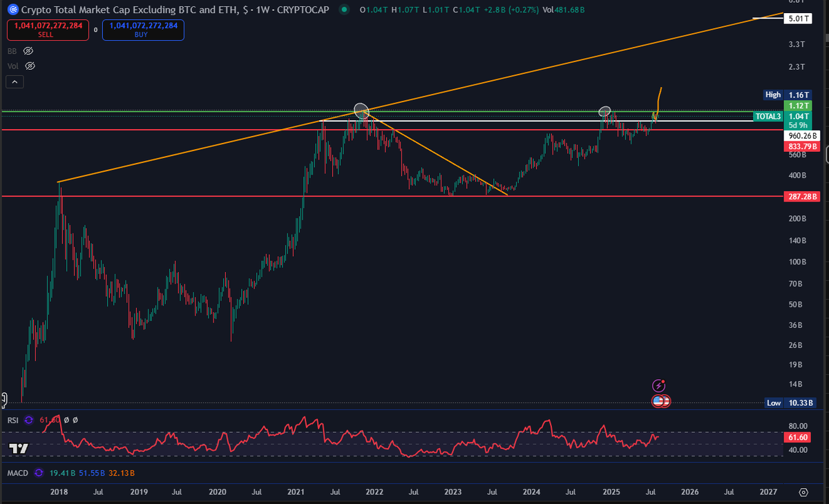Select the BB indicator label
This screenshot has height=504, width=829.
point(12,51)
